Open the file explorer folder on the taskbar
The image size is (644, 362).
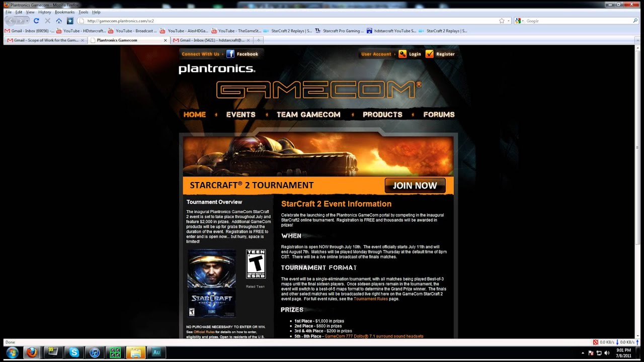coord(136,352)
